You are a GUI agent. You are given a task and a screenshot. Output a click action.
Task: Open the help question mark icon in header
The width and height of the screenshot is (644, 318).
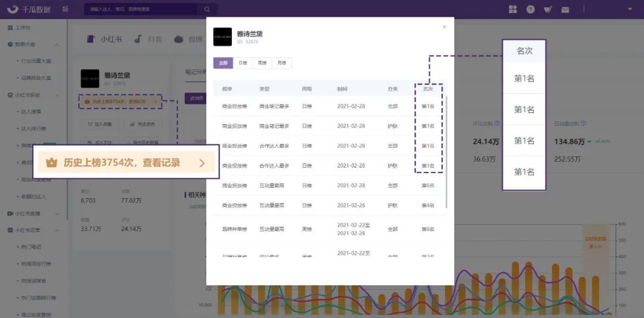[531, 9]
